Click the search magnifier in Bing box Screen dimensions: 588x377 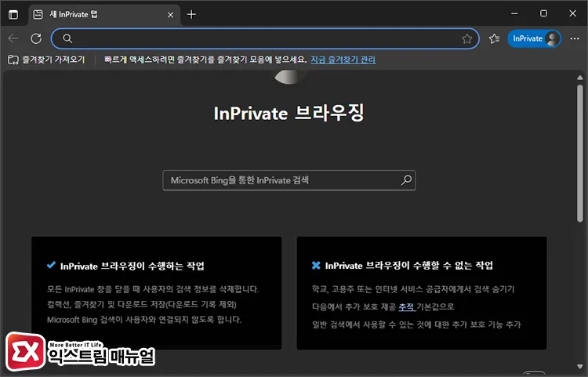coord(406,180)
